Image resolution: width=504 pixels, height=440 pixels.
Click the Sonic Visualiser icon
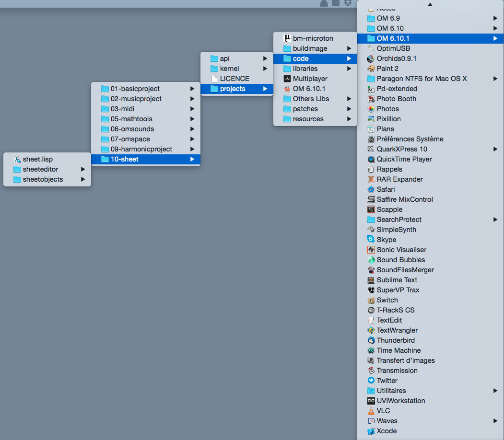tap(371, 250)
